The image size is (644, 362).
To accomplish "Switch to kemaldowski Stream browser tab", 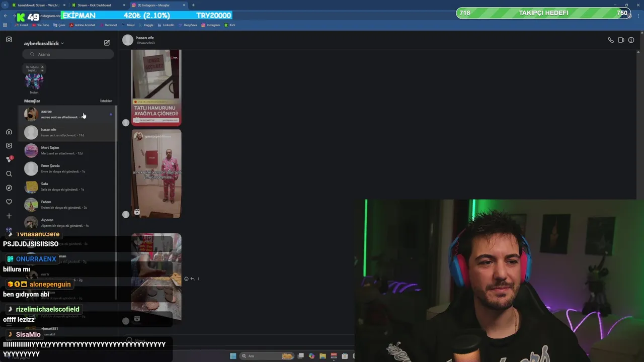I will (x=38, y=5).
